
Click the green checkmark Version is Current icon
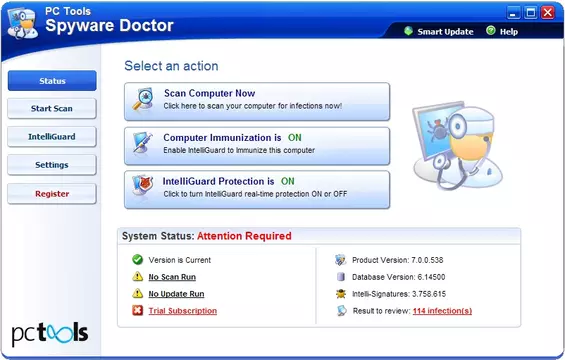(x=137, y=259)
